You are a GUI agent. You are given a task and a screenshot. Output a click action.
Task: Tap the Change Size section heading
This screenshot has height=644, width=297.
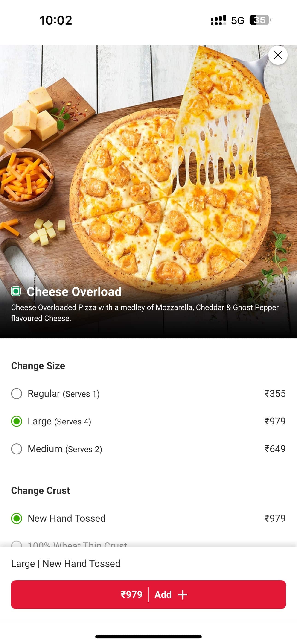(38, 366)
